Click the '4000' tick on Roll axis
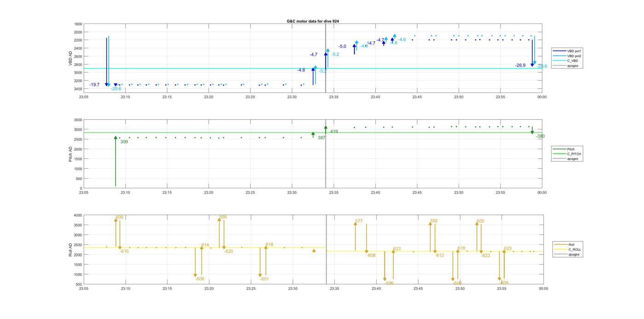The image size is (644, 319). [78, 215]
